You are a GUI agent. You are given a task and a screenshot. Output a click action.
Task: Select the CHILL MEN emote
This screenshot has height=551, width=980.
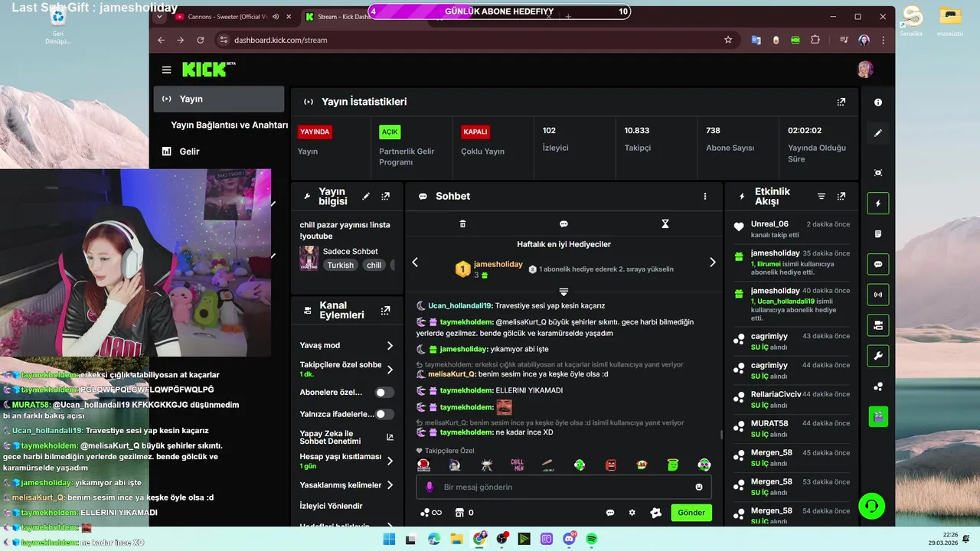pos(517,465)
